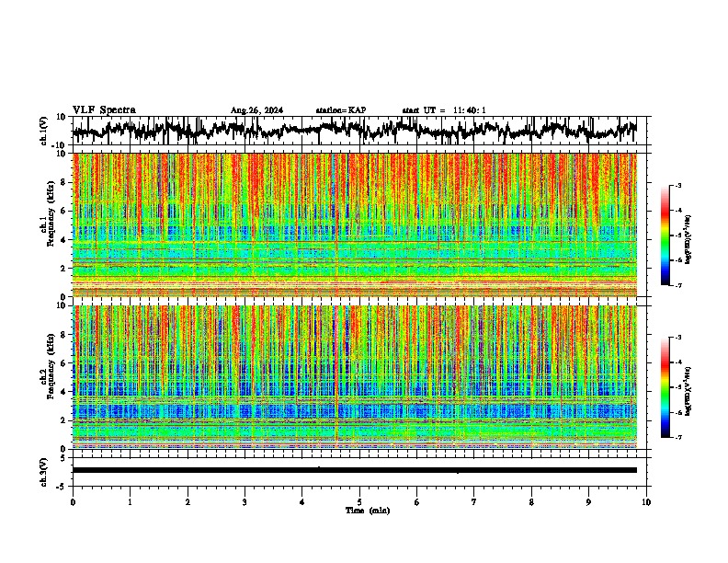Image resolution: width=728 pixels, height=563 pixels.
Task: Click the "station=KAP" header label
Action: pos(341,110)
